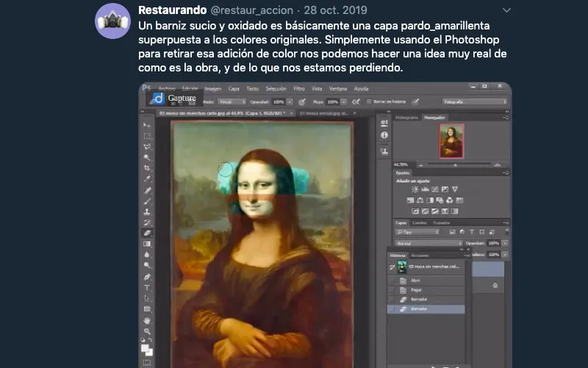Click the foreground color swatch
The height and width of the screenshot is (368, 588).
pos(145,348)
